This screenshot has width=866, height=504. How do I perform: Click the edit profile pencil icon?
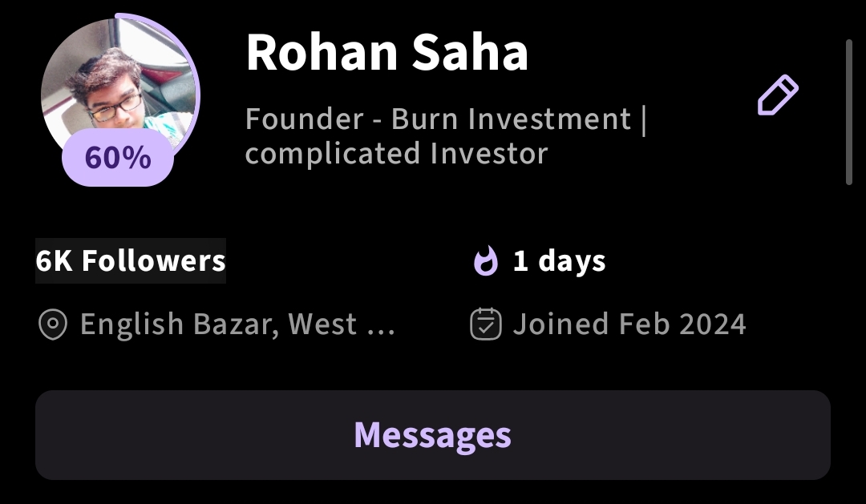click(778, 95)
